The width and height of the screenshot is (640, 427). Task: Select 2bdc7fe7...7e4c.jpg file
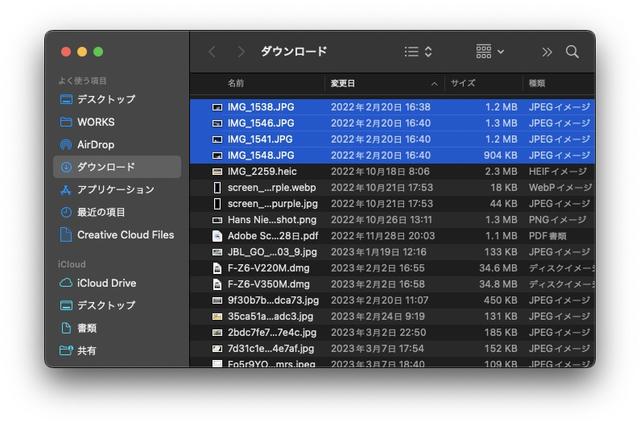pos(392,333)
